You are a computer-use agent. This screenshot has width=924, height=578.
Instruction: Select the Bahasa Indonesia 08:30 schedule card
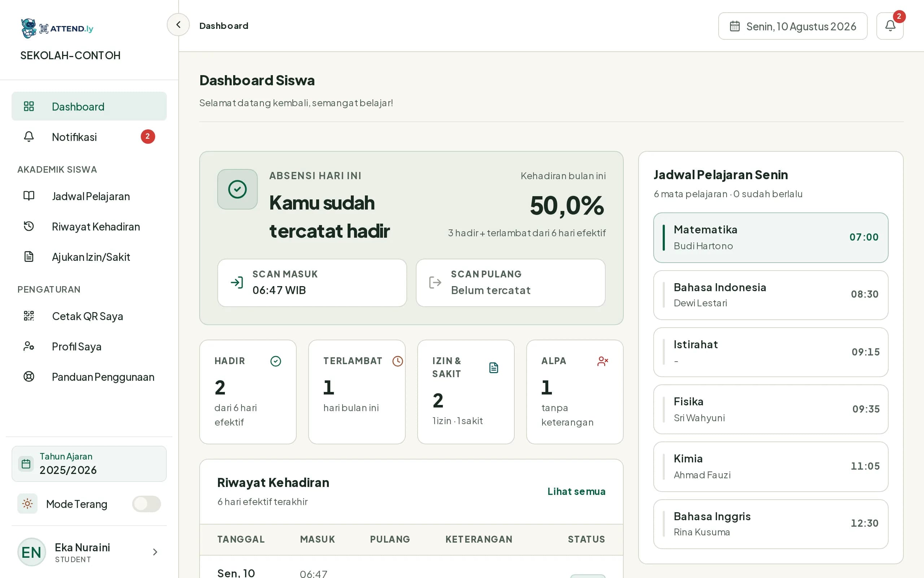pyautogui.click(x=771, y=295)
